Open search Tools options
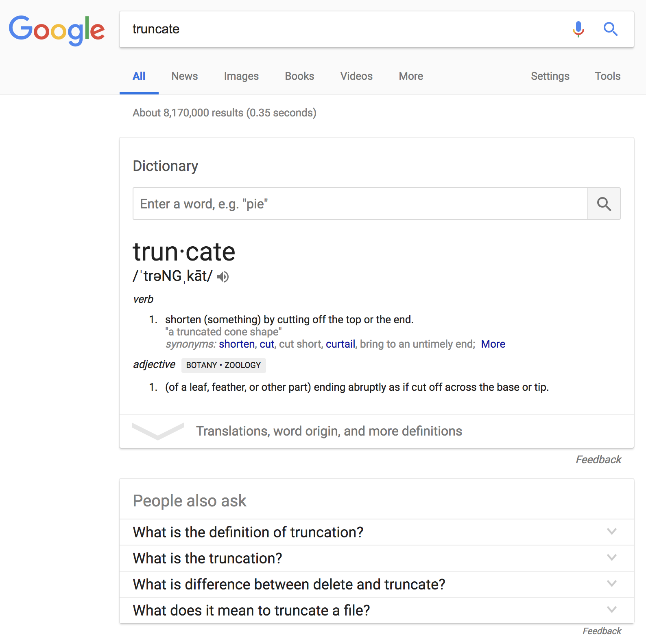Viewport: 646px width, 644px height. (x=607, y=76)
